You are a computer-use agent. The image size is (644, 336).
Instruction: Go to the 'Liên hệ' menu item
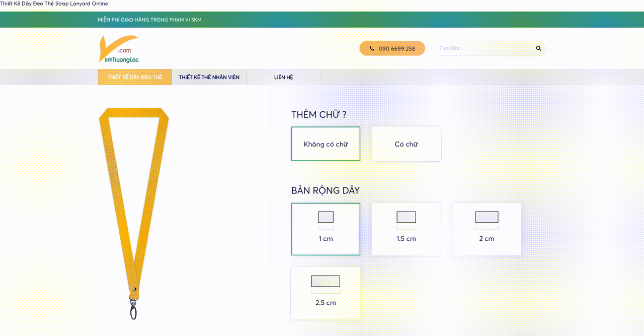coord(284,77)
